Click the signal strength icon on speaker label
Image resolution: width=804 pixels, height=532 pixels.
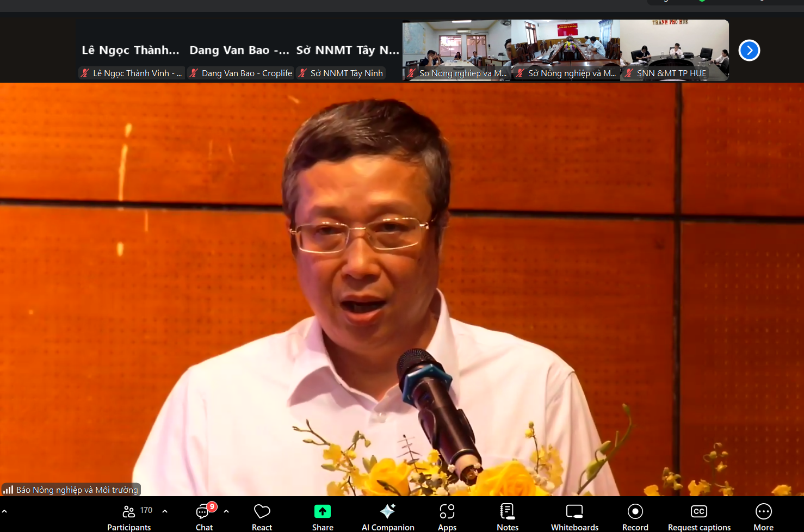8,490
